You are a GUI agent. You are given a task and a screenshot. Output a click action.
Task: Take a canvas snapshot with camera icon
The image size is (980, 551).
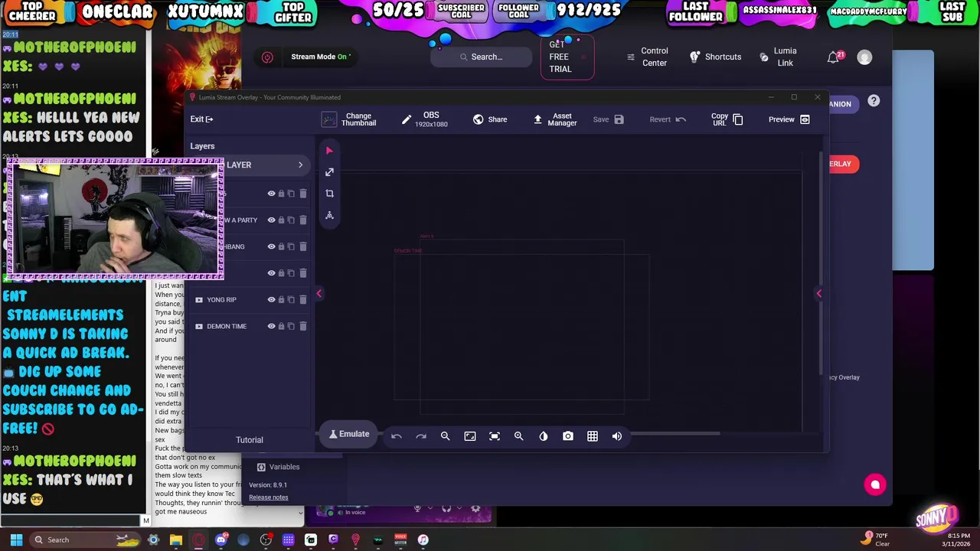(x=567, y=436)
